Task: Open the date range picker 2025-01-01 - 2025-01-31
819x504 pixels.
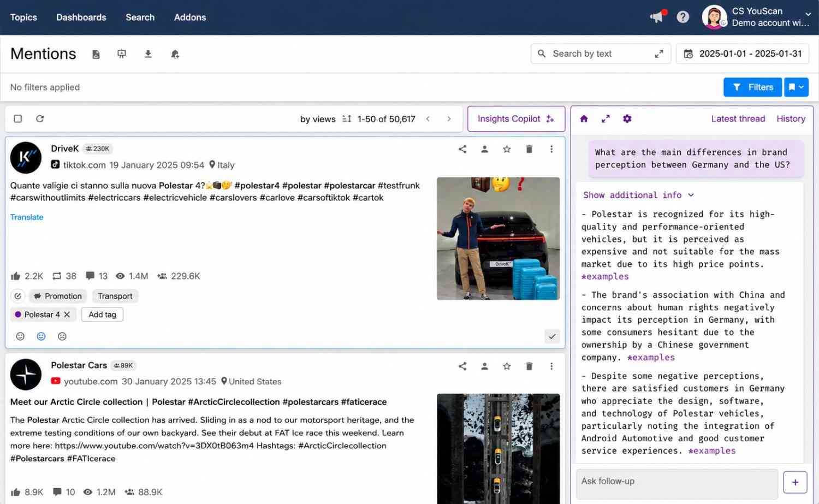Action: (743, 54)
